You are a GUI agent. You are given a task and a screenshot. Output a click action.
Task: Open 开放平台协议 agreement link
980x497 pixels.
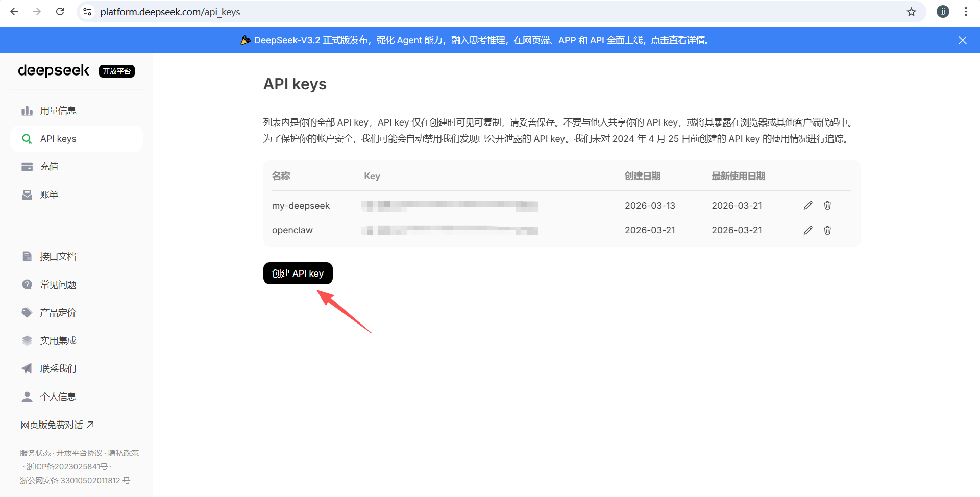(x=79, y=453)
